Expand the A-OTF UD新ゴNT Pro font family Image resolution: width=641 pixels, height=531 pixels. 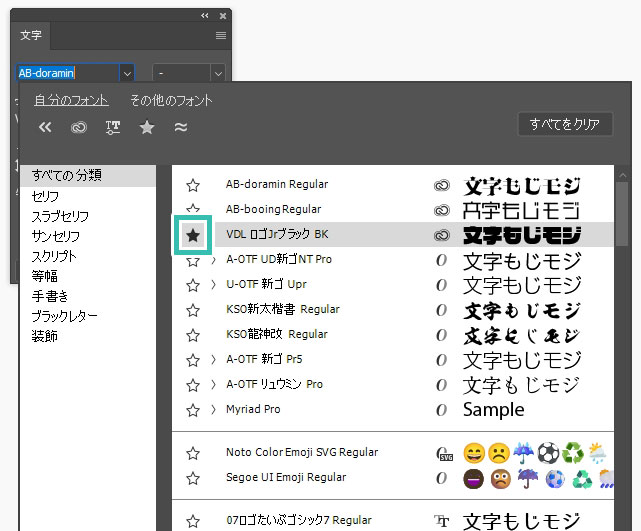[x=214, y=260]
